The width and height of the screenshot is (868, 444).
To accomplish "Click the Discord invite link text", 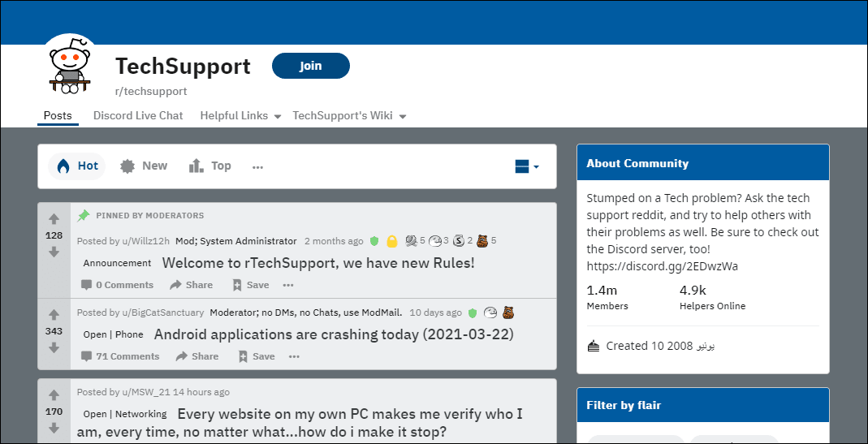I will pyautogui.click(x=662, y=266).
